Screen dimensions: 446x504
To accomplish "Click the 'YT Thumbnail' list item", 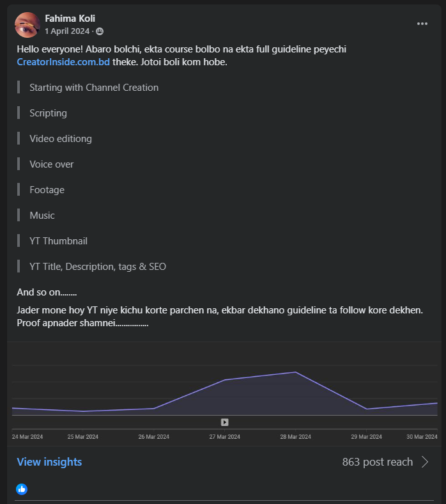I will point(58,241).
